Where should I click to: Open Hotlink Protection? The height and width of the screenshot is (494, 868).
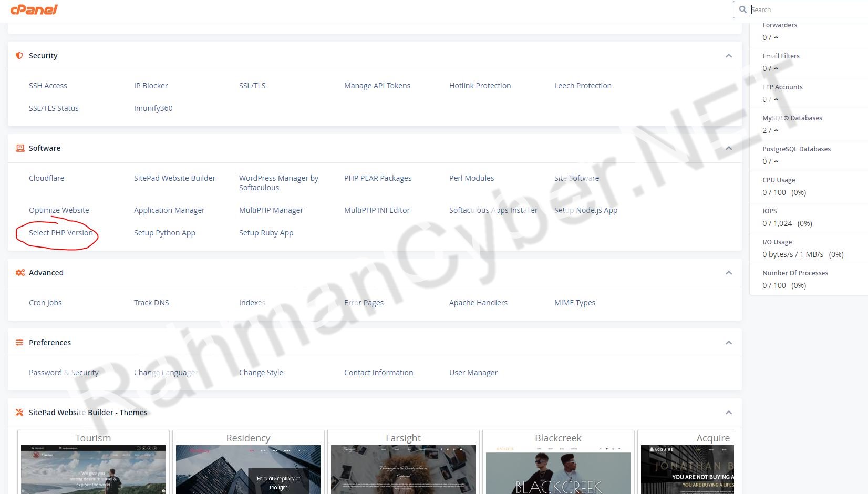tap(480, 86)
